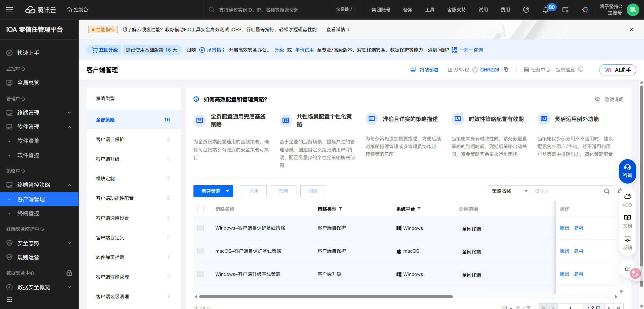Screen dimensions: 644x309
Task: Click 编辑 for Windows-客户端升级基线策略
Action: [x=564, y=274]
